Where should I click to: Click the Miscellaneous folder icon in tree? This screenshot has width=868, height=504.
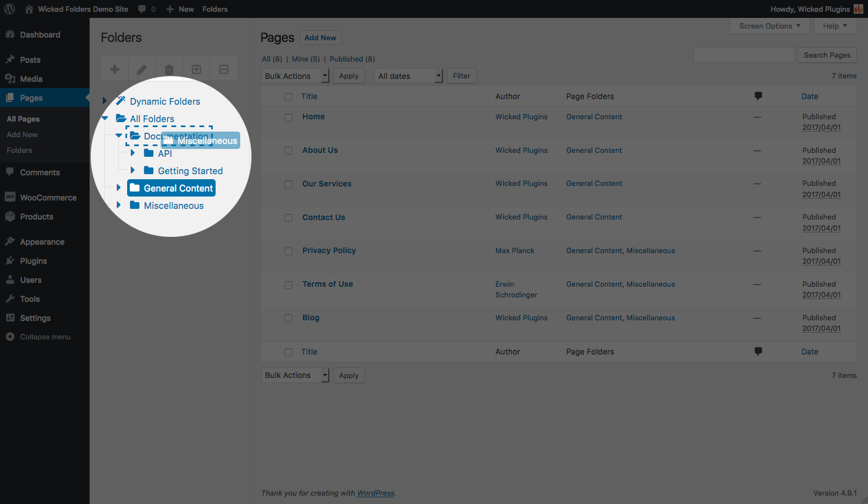coord(135,205)
